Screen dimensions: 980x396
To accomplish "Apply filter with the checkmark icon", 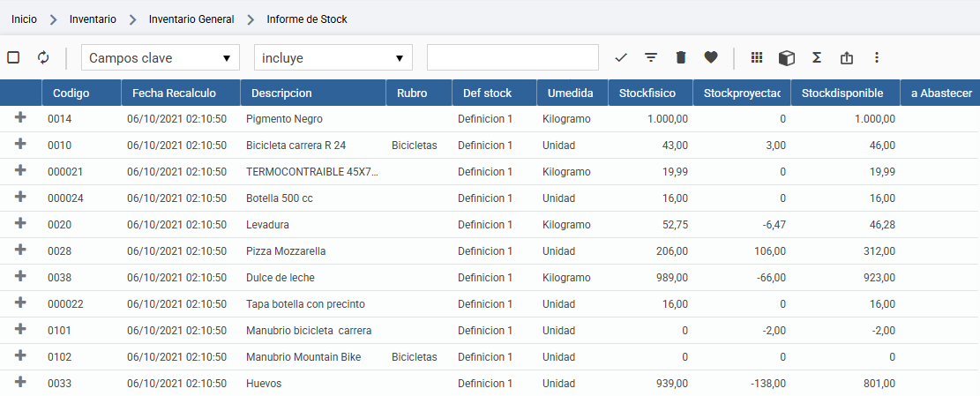I will (621, 57).
